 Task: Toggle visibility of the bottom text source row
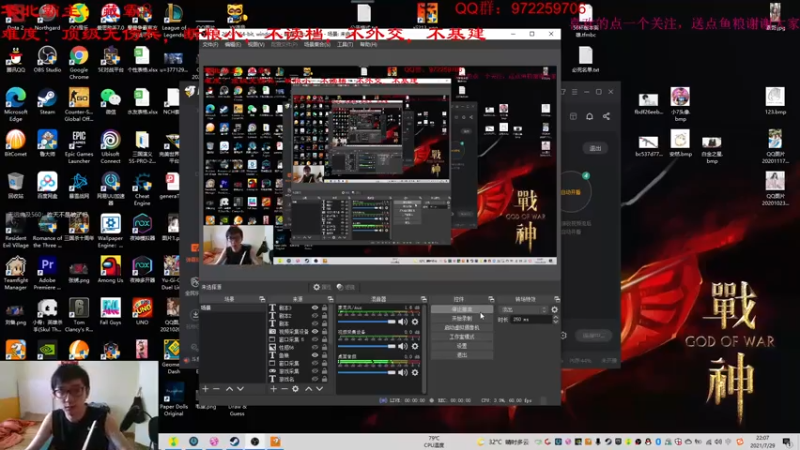[315, 379]
